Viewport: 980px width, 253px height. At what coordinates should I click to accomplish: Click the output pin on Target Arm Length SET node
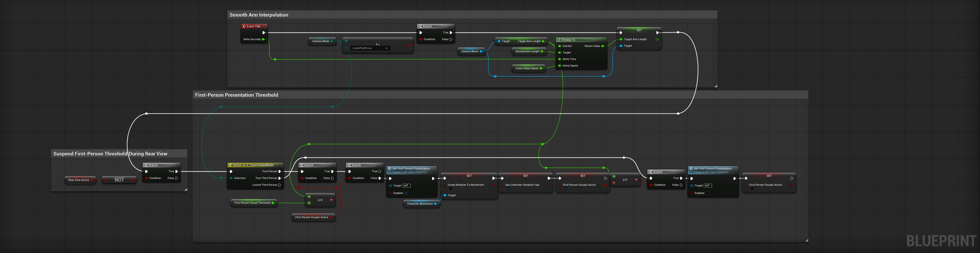coord(657,39)
